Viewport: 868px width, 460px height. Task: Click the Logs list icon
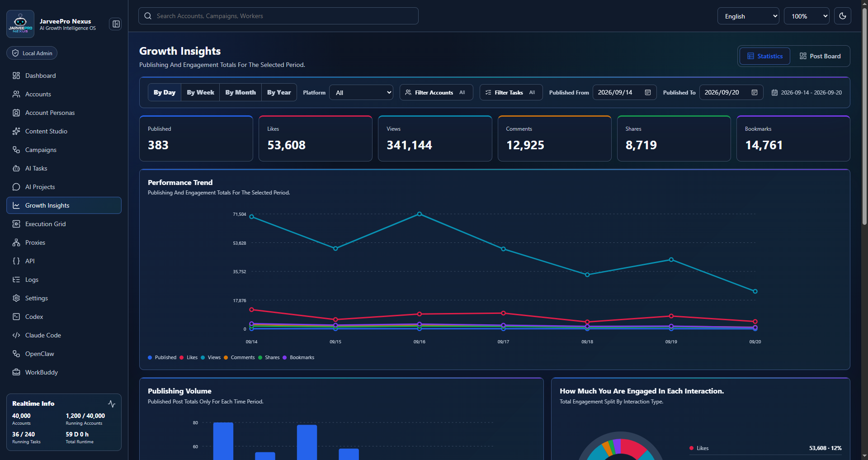click(x=16, y=280)
